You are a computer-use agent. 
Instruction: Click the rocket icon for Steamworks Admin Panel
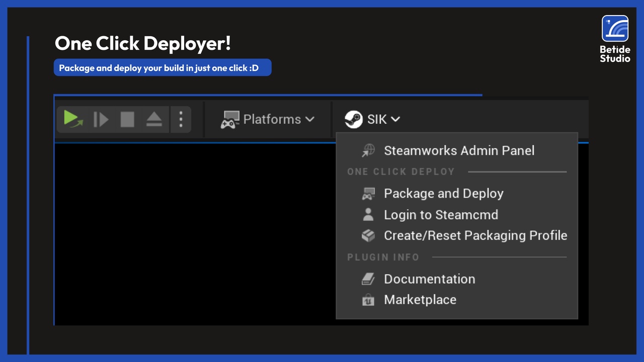point(368,150)
